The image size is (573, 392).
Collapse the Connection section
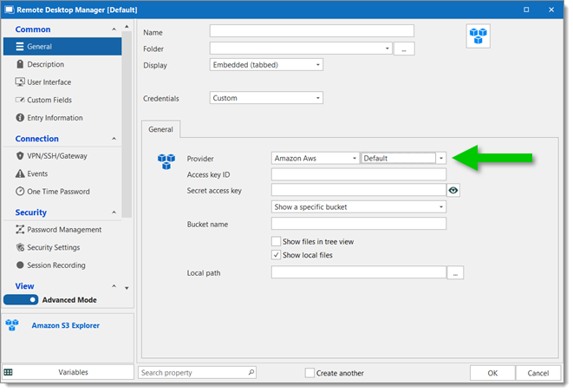114,139
